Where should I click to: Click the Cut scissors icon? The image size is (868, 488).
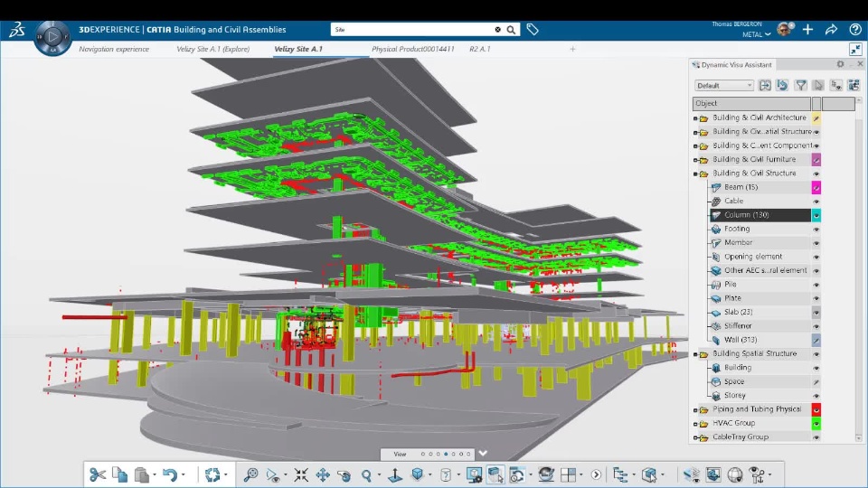tap(98, 474)
